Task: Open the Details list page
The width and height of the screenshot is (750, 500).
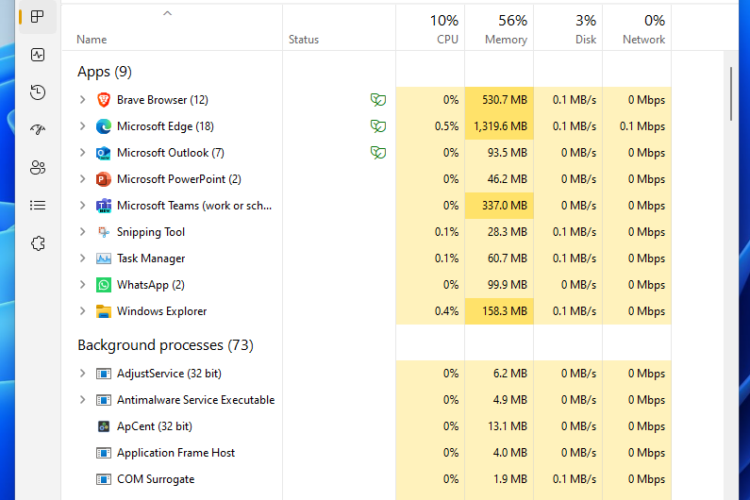Action: click(x=38, y=205)
